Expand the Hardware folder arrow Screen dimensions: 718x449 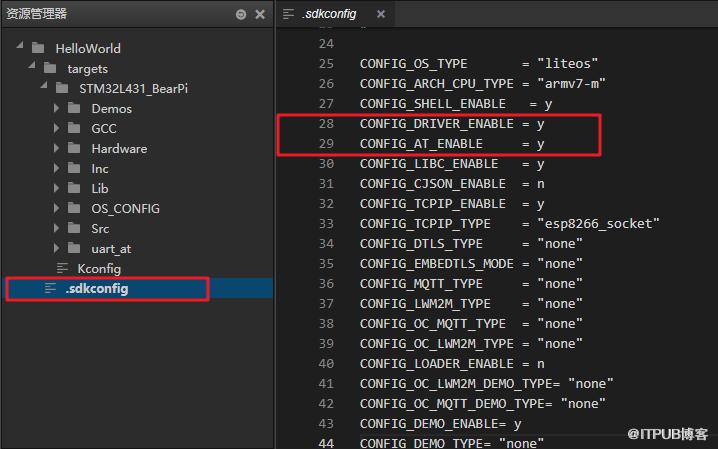point(56,148)
